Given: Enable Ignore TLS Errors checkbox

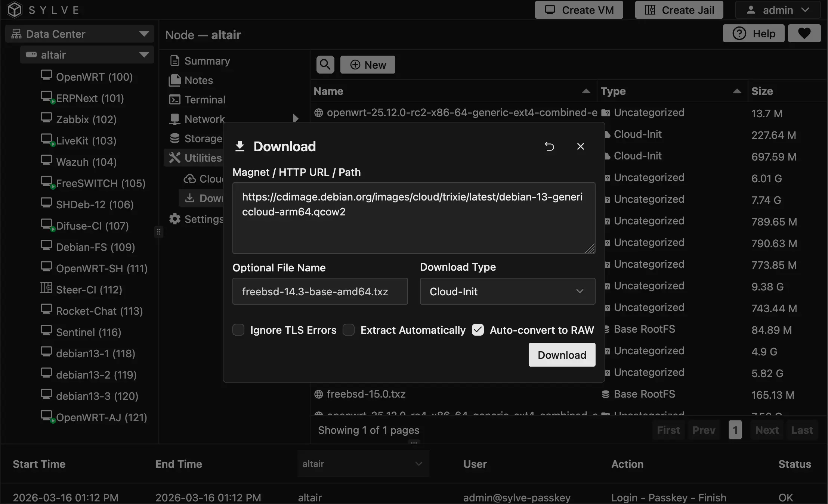Looking at the screenshot, I should 238,330.
